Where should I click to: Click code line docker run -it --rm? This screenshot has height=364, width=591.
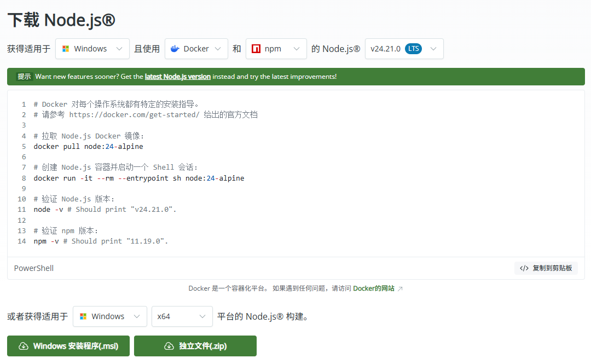[x=138, y=178]
